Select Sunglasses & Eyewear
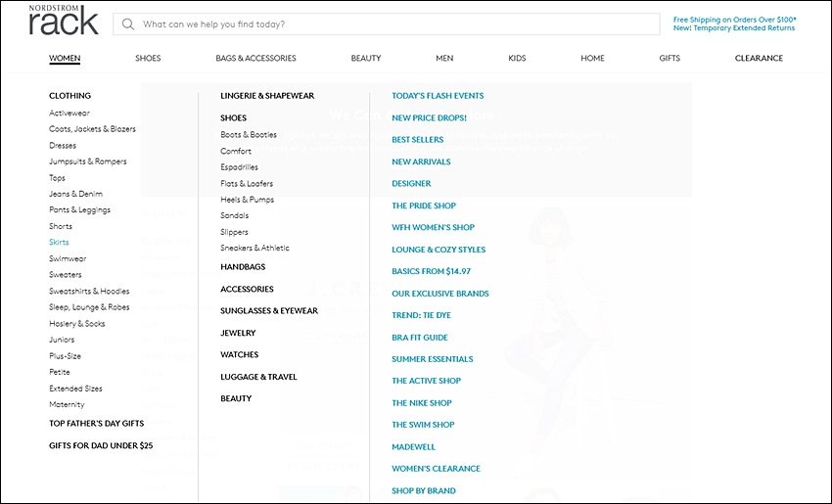832x504 pixels. [x=269, y=311]
